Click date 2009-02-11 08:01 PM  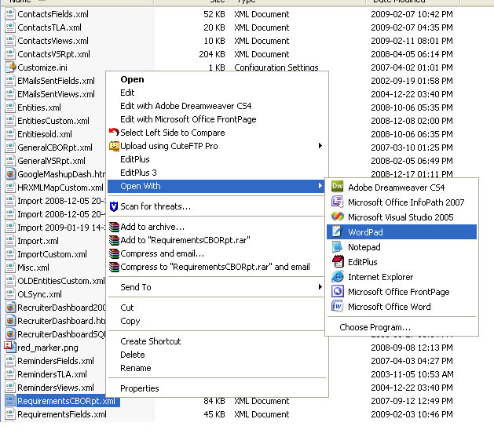pyautogui.click(x=412, y=41)
